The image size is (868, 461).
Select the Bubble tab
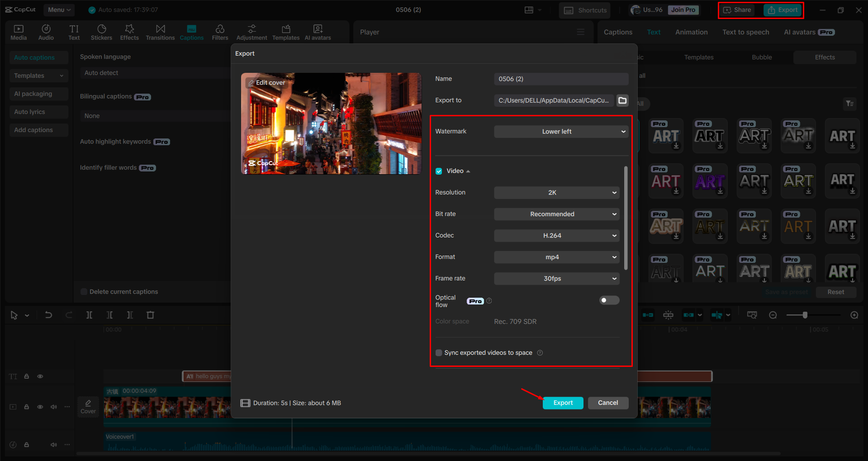click(762, 57)
